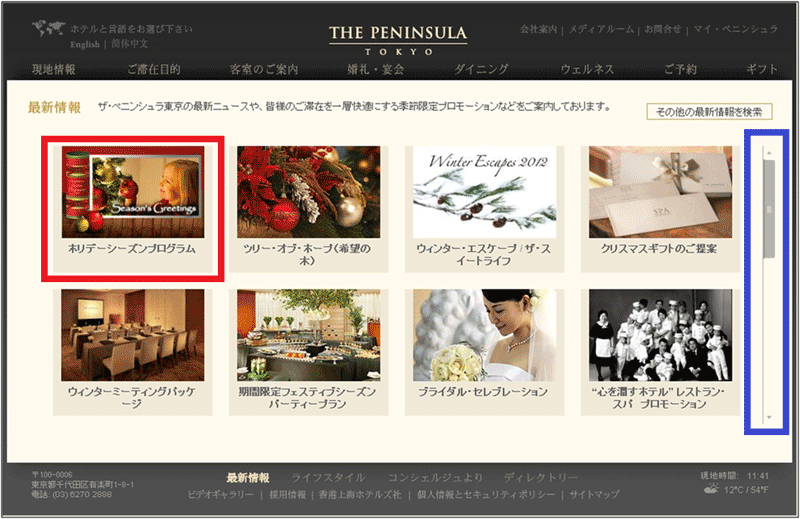Open the Winter Escapes 2012 thumbnail
800x519 pixels.
[485, 192]
